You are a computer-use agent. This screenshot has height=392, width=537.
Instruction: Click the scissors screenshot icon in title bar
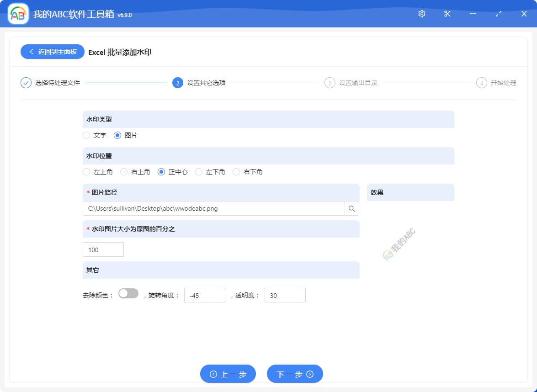[x=447, y=14]
